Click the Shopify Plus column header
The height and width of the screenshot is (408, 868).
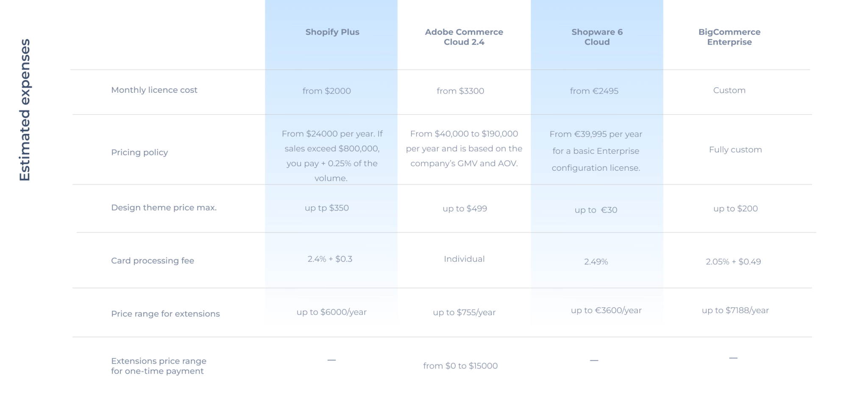tap(332, 32)
